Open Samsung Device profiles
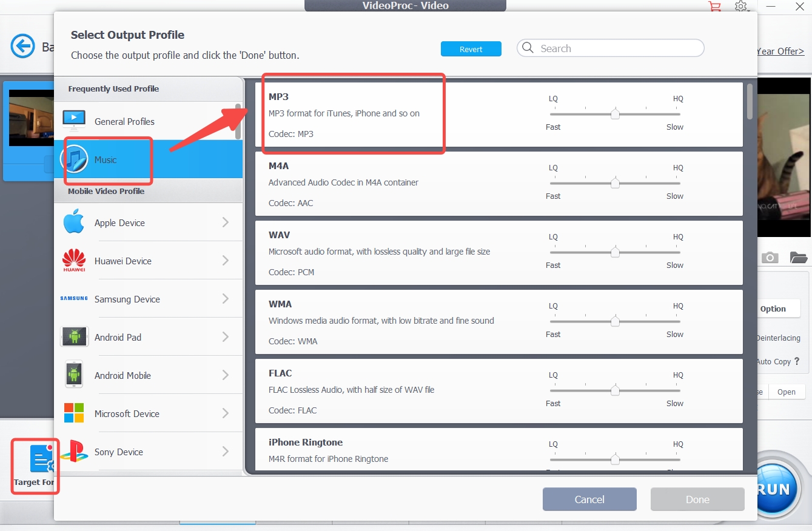This screenshot has height=531, width=812. pyautogui.click(x=127, y=299)
